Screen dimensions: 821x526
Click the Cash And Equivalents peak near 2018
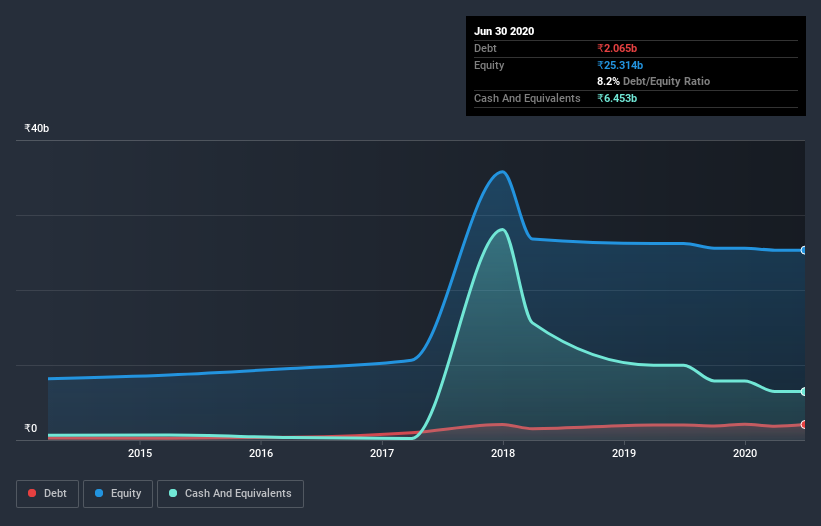503,230
